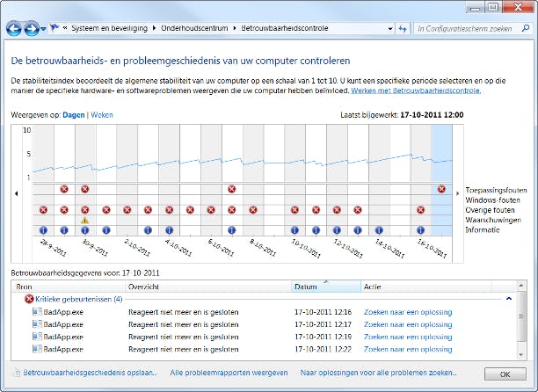Click the search magnifier icon

(x=526, y=28)
